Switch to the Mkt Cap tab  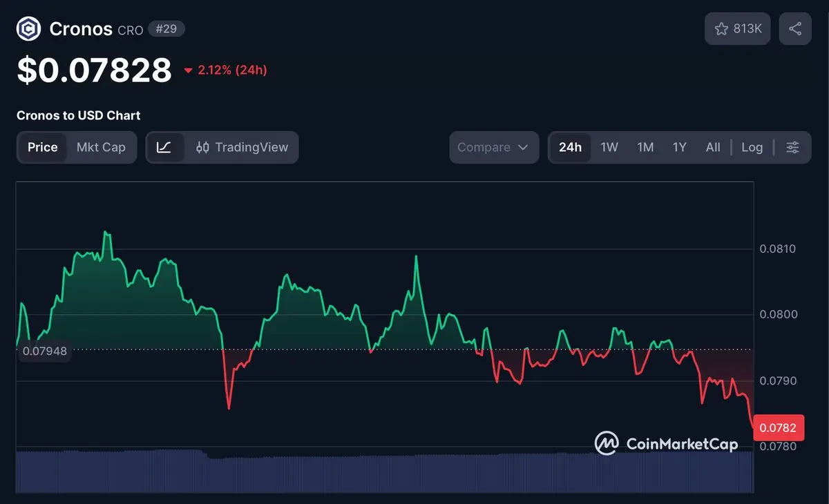[x=101, y=147]
